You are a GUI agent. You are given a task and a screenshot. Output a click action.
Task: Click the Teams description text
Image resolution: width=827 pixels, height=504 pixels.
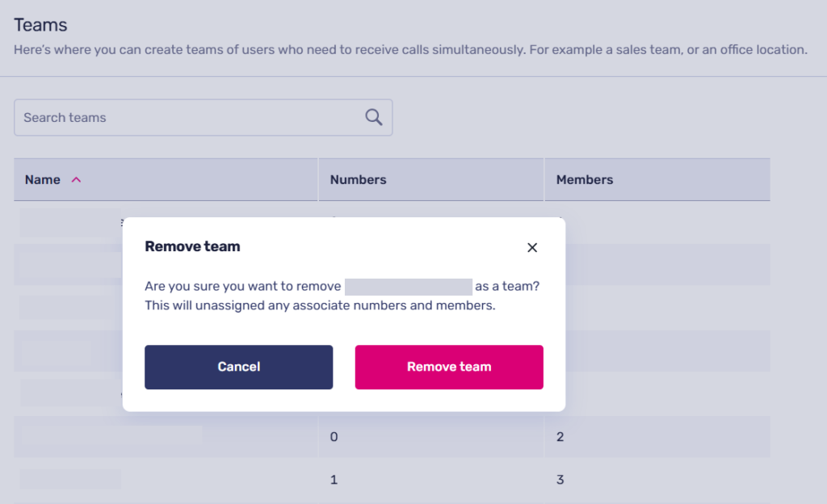(x=410, y=50)
